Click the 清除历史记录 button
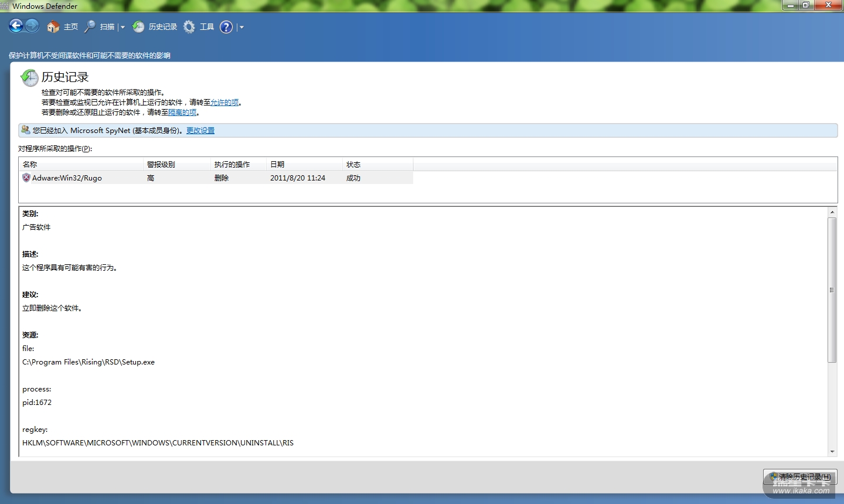 tap(800, 477)
